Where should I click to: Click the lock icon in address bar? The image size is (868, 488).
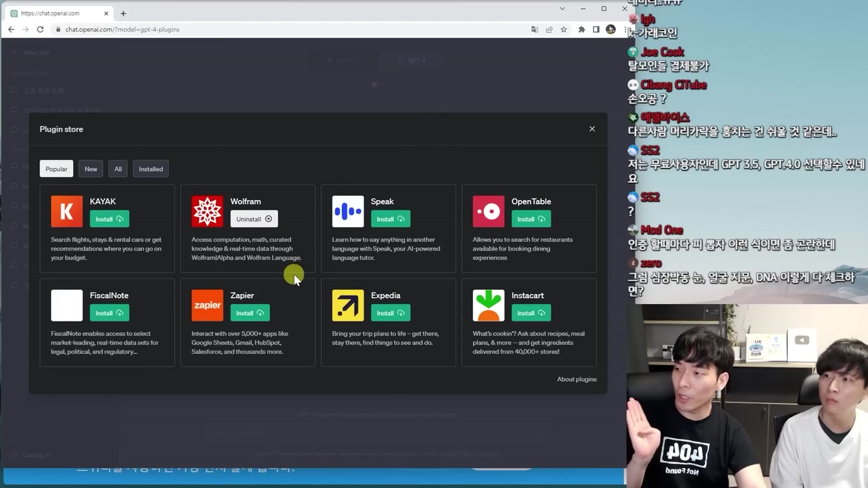click(58, 29)
